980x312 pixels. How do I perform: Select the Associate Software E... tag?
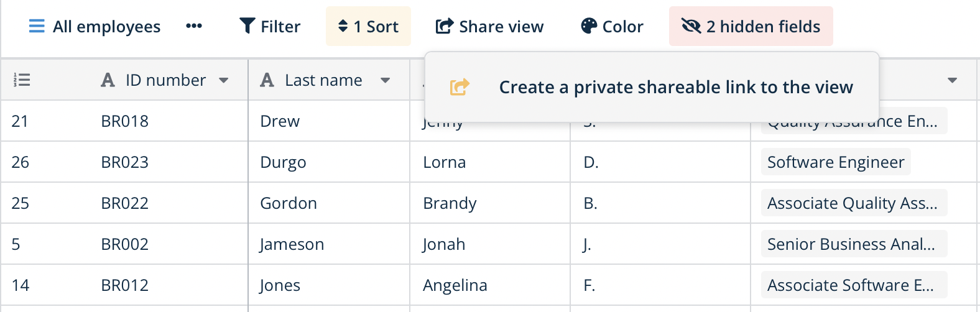tap(850, 285)
